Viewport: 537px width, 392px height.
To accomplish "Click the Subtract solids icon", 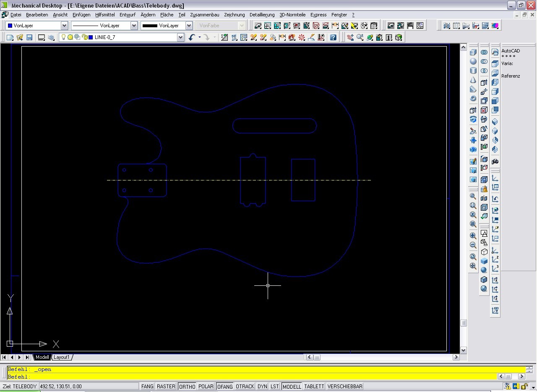I will (x=484, y=62).
